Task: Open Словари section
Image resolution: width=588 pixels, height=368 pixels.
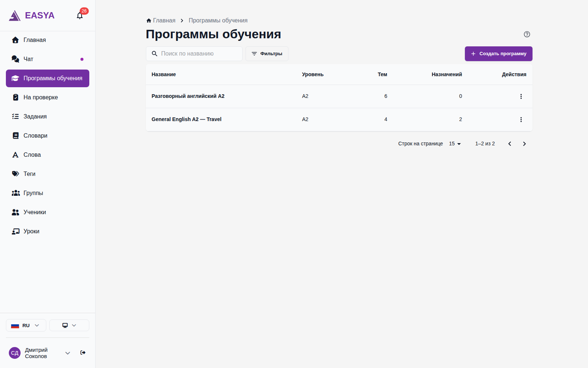Action: [x=47, y=136]
